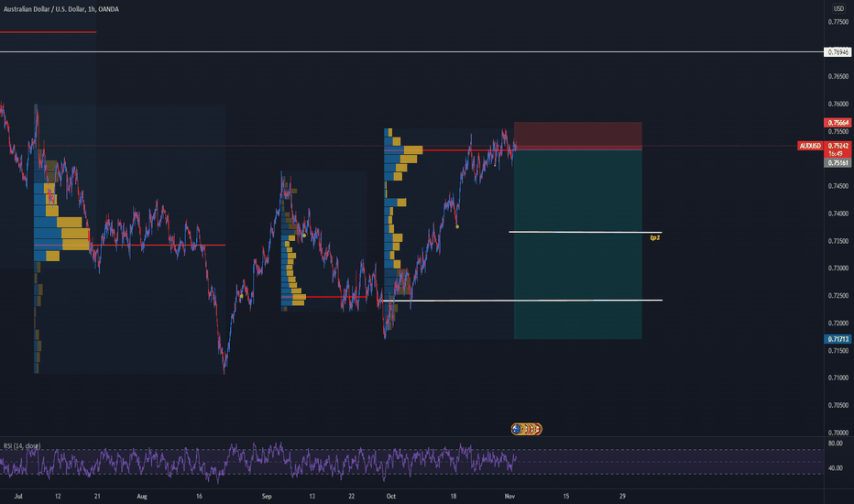Click the 0.76946 white line price label
Screen dimensions: 854x504
point(838,52)
